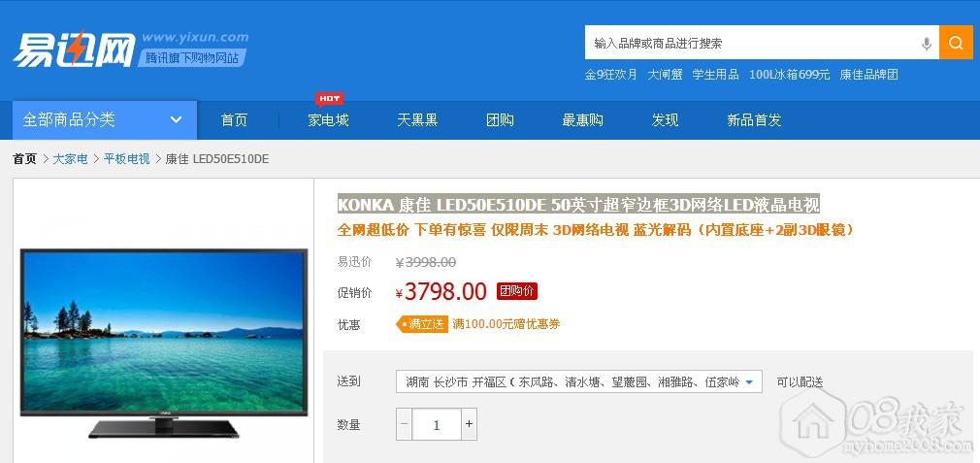Click the 大闸蟹 hot search link
Screen dimensions: 980x463
coord(665,75)
